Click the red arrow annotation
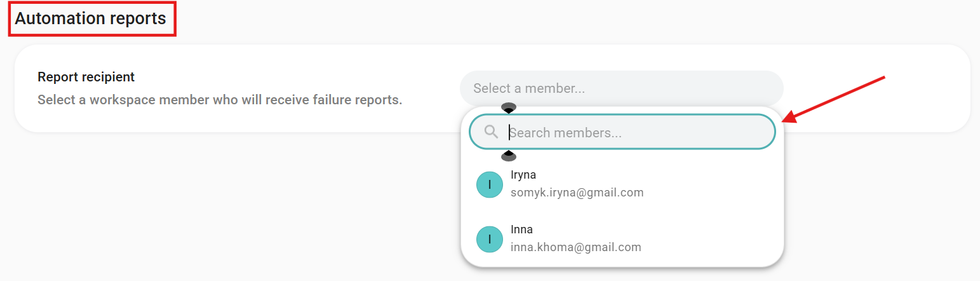Image resolution: width=980 pixels, height=281 pixels. point(833,99)
